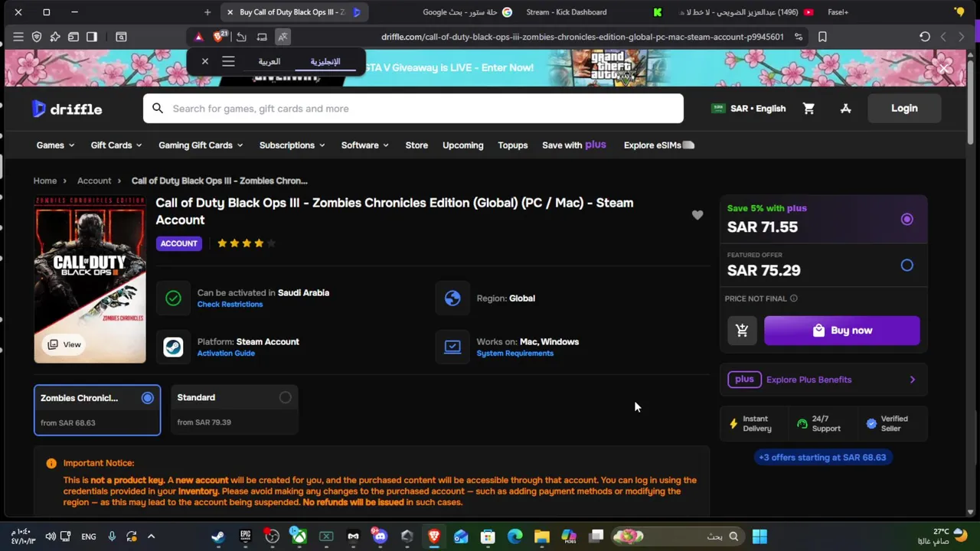Click +3 offers starting at SAR 68.63
This screenshot has width=980, height=551.
(x=822, y=458)
